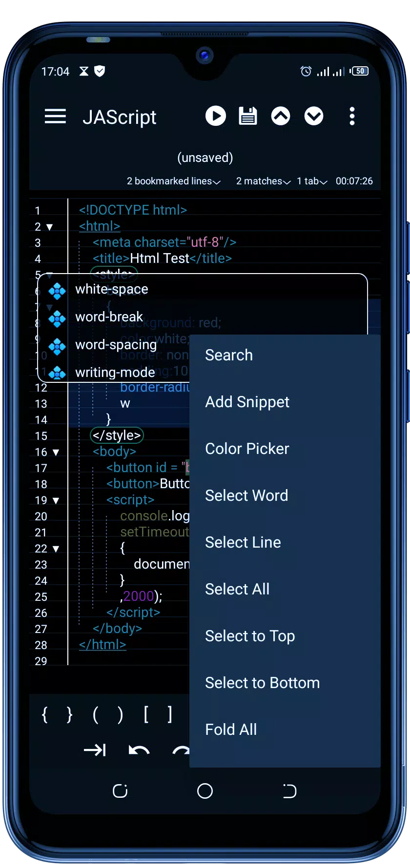Image resolution: width=410 pixels, height=868 pixels.
Task: Click the 00:07:26 timer readout
Action: pos(354,181)
